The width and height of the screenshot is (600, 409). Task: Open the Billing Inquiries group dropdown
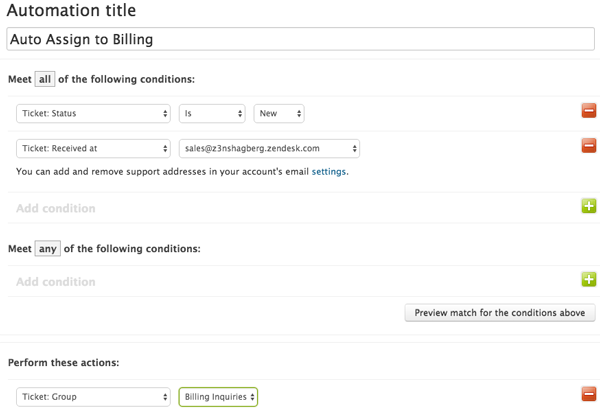pyautogui.click(x=218, y=397)
